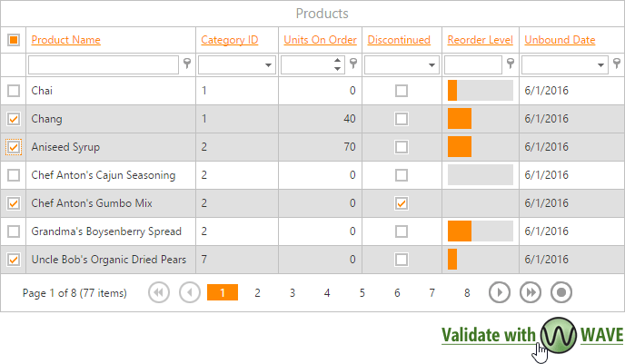The image size is (625, 364).
Task: Click Validate with WAVE link
Action: tap(531, 334)
